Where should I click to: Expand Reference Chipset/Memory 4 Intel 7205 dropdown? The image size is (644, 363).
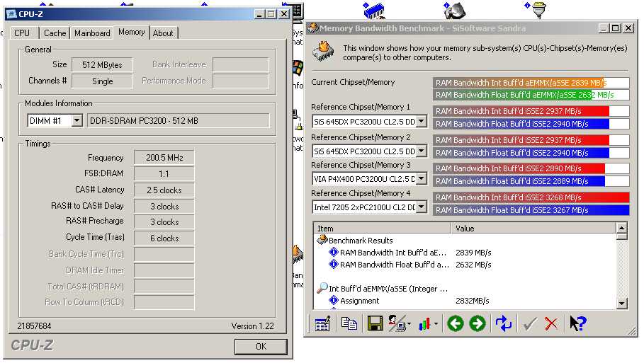[422, 207]
